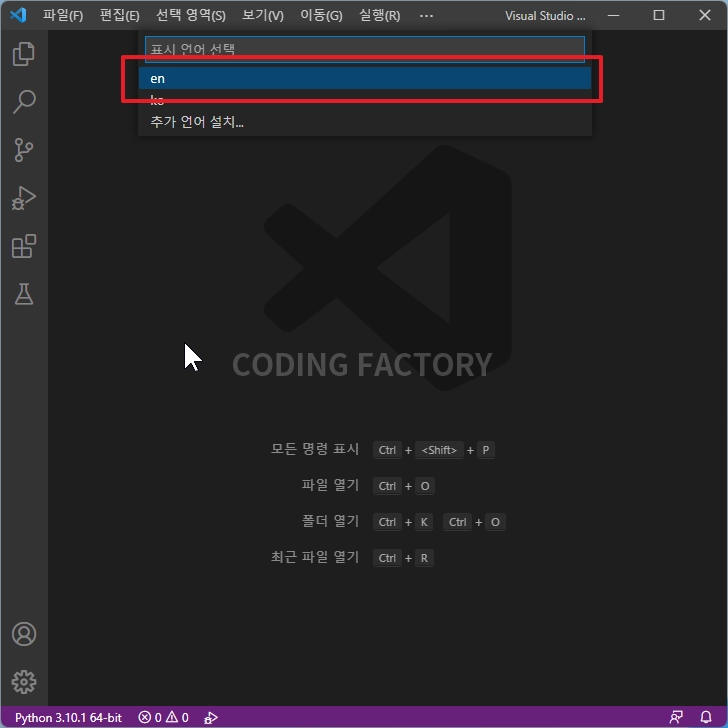The height and width of the screenshot is (728, 728).
Task: Close the Visual Studio Code window
Action: point(705,15)
